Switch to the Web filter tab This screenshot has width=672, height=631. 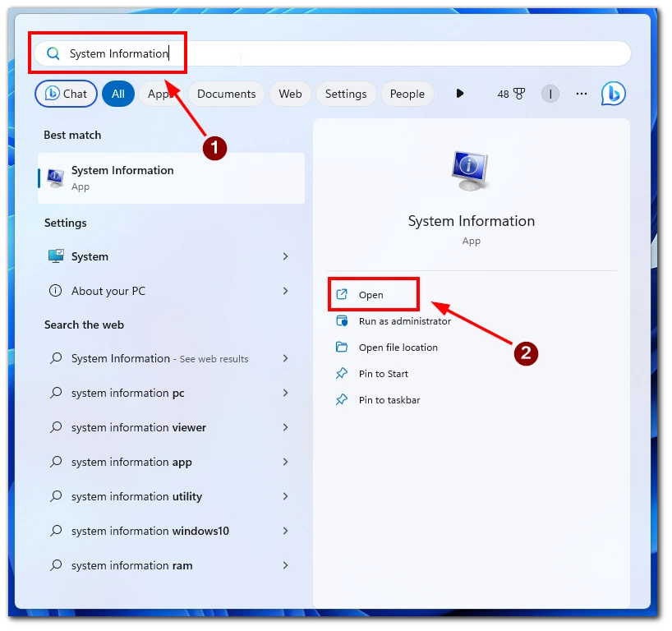click(x=290, y=94)
